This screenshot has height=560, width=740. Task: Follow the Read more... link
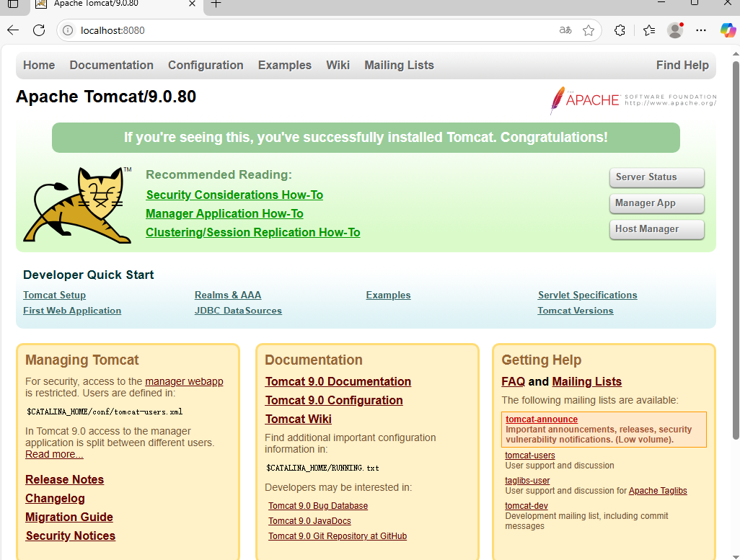(54, 454)
